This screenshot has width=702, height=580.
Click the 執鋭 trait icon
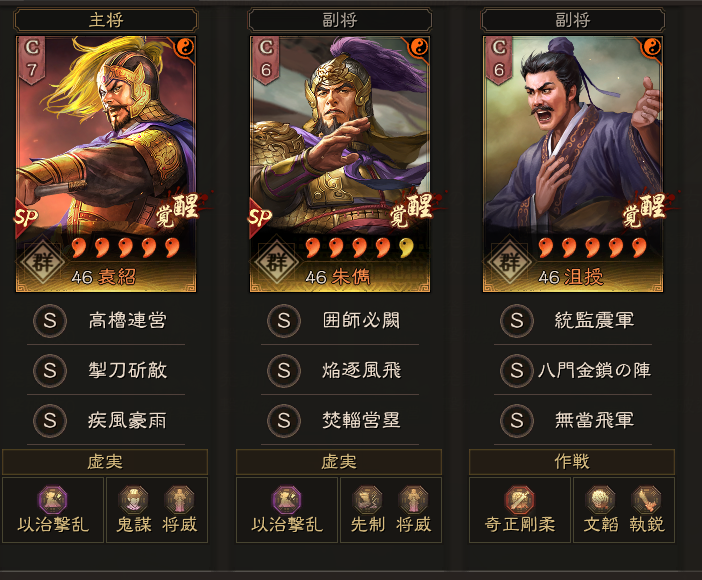646,500
